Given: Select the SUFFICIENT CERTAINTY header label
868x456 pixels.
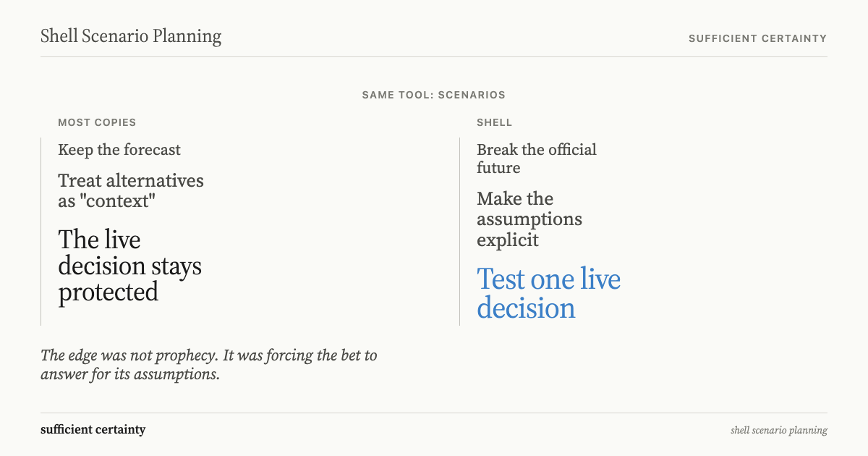Looking at the screenshot, I should [757, 38].
